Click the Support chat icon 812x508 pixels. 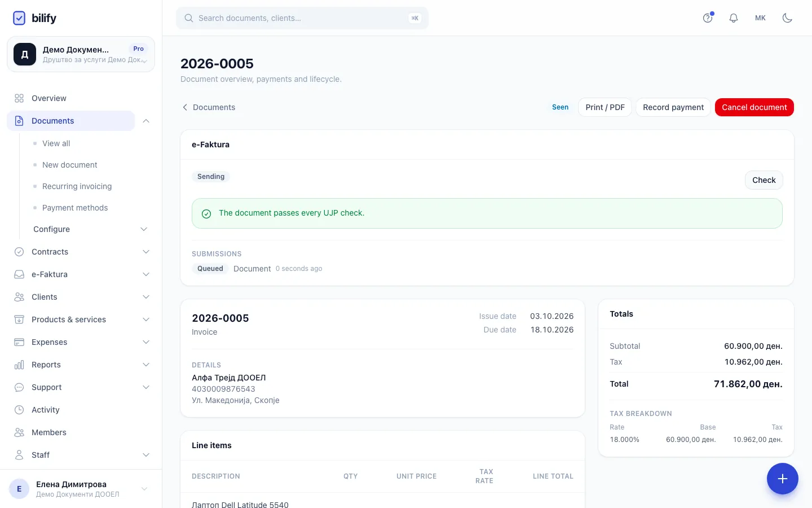pyautogui.click(x=19, y=387)
